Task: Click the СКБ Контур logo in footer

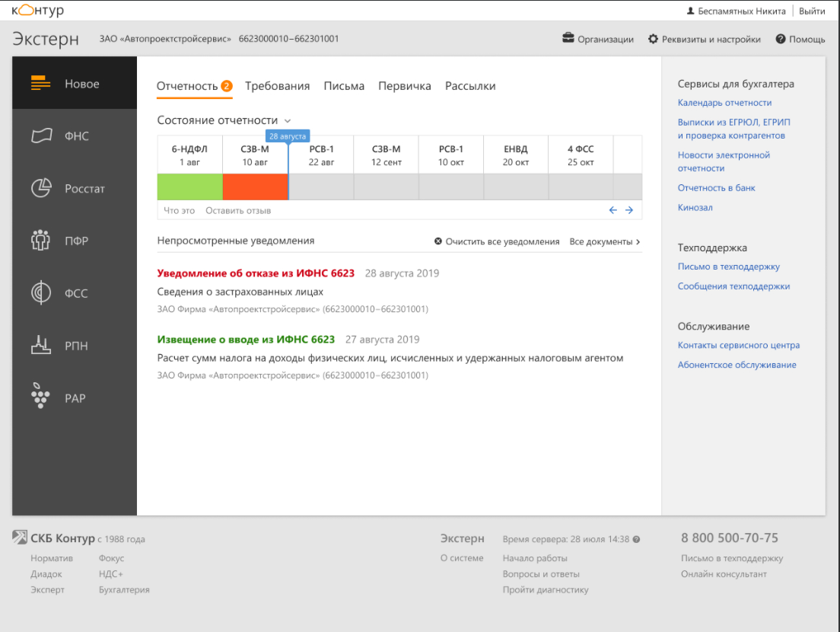Action: [x=19, y=537]
